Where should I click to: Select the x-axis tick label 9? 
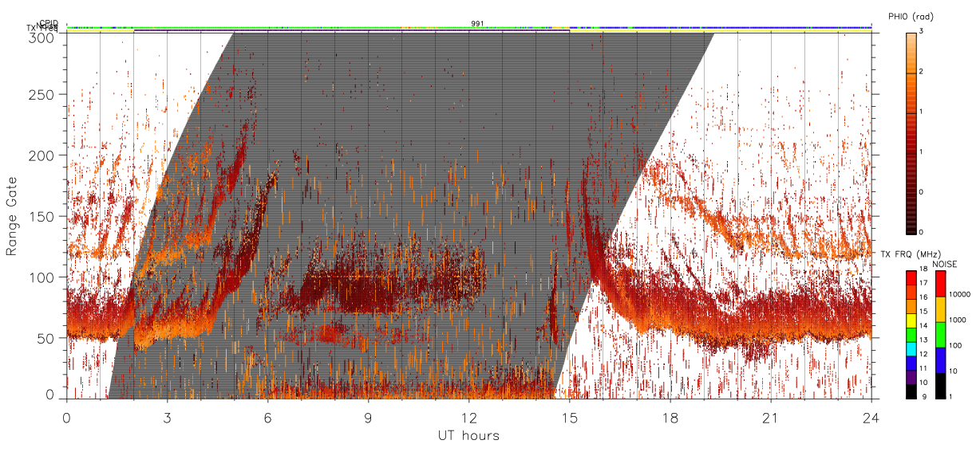369,418
